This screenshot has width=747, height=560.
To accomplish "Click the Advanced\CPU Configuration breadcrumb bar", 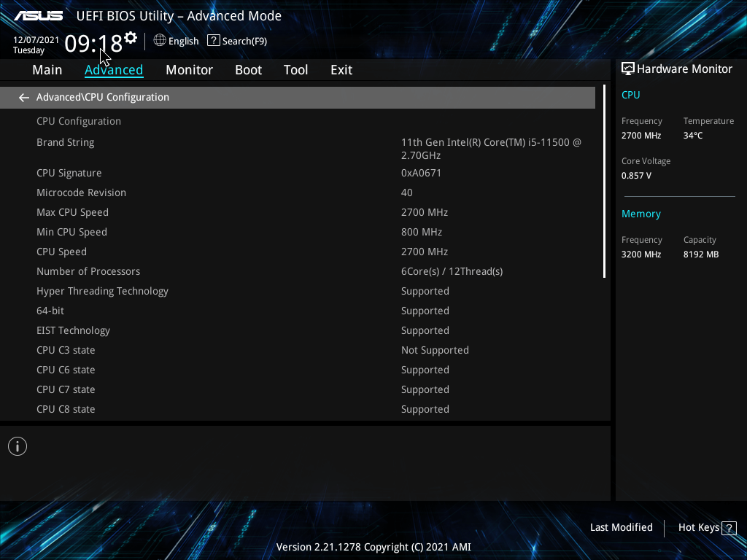I will [x=298, y=98].
